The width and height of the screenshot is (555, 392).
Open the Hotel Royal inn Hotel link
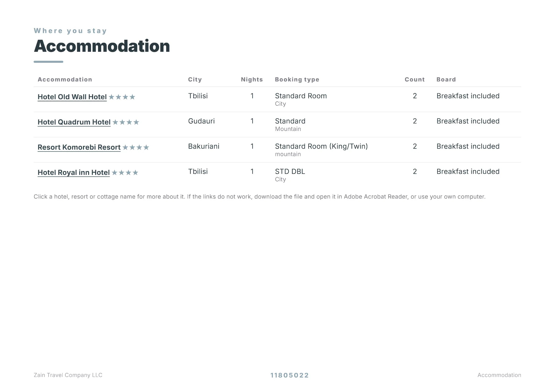click(x=74, y=173)
